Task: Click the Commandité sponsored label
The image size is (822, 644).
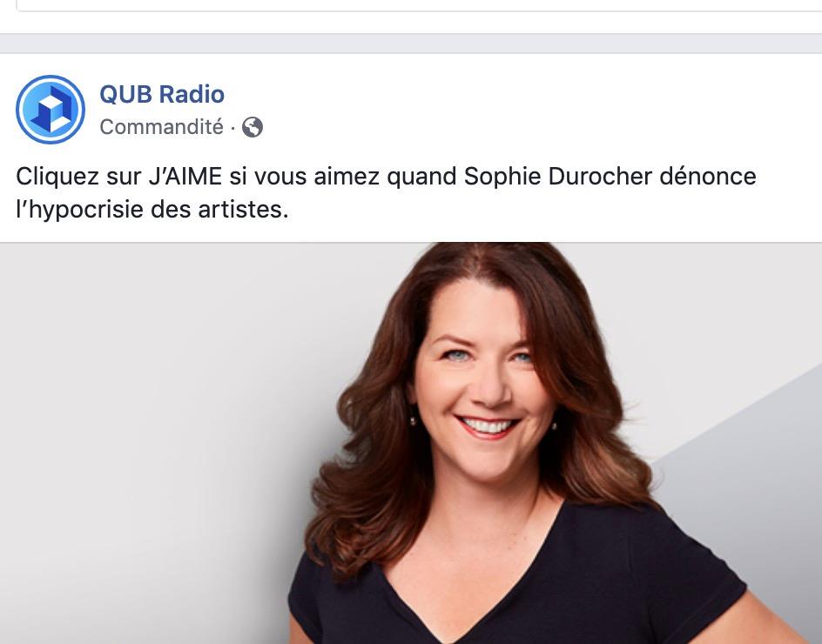Action: point(161,127)
